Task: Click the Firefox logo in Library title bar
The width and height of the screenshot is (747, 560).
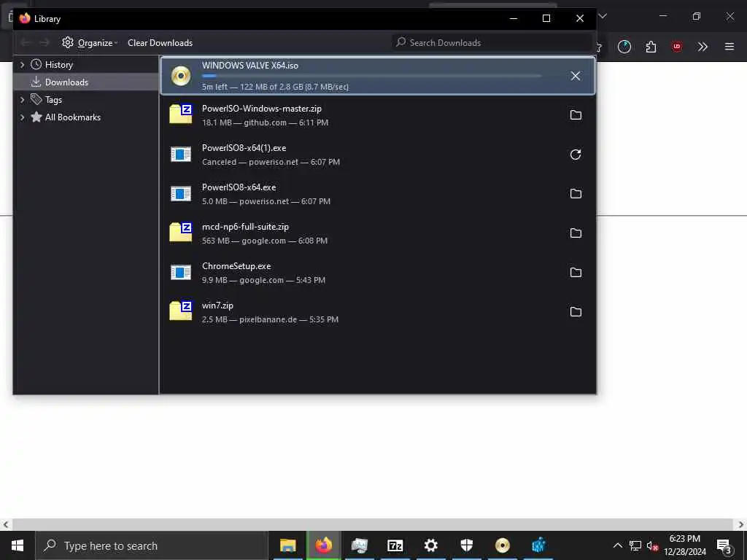Action: point(25,18)
